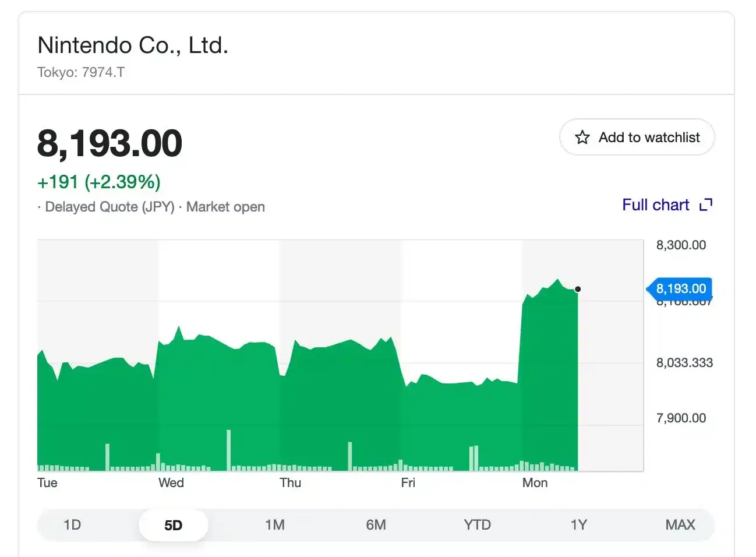
Task: Switch to the 1D time range
Action: [72, 525]
